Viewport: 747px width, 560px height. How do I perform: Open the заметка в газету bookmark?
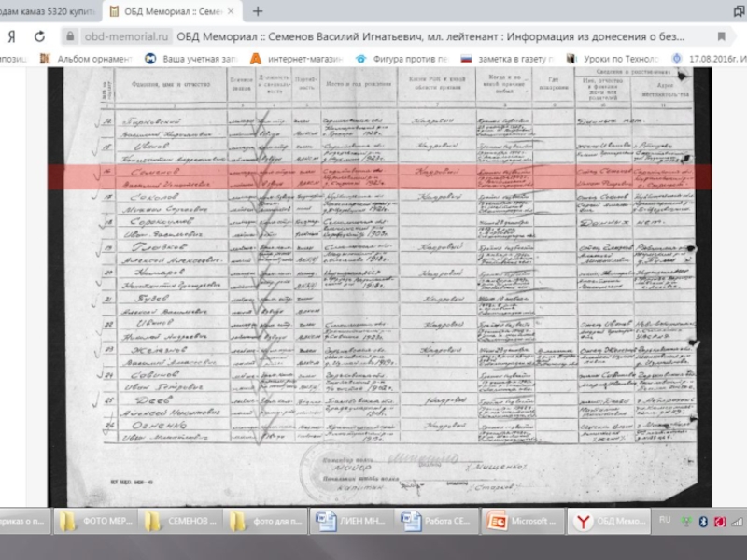pyautogui.click(x=507, y=59)
